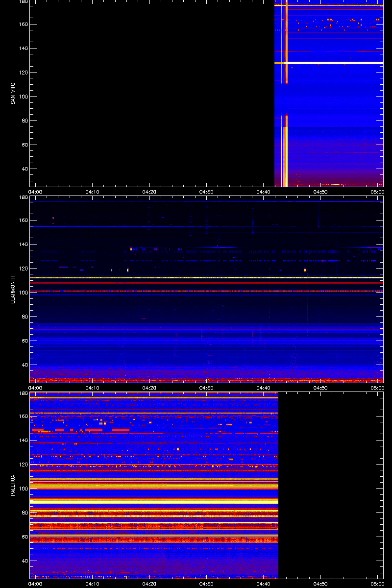Click the LEARMONTH axis title
Viewport: 392px width, 588px height.
(x=13, y=289)
